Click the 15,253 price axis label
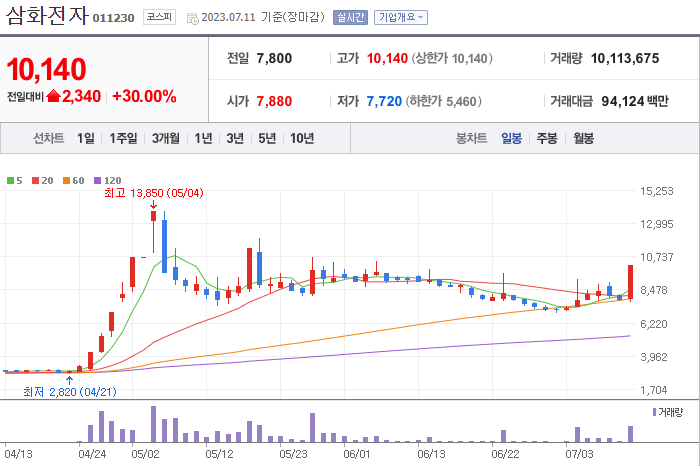 click(657, 191)
